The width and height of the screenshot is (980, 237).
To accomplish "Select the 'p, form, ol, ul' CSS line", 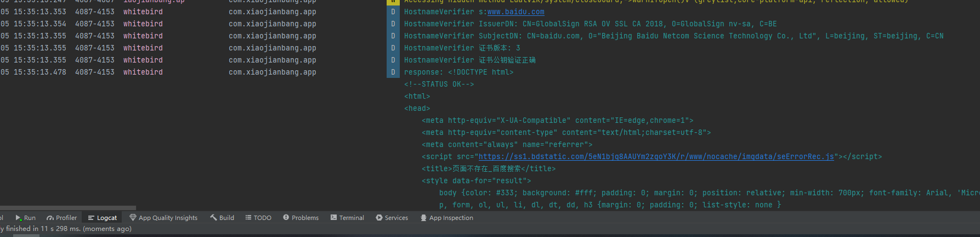I will (610, 205).
